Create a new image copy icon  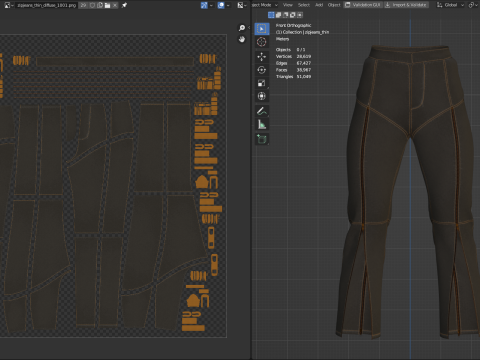coord(100,5)
